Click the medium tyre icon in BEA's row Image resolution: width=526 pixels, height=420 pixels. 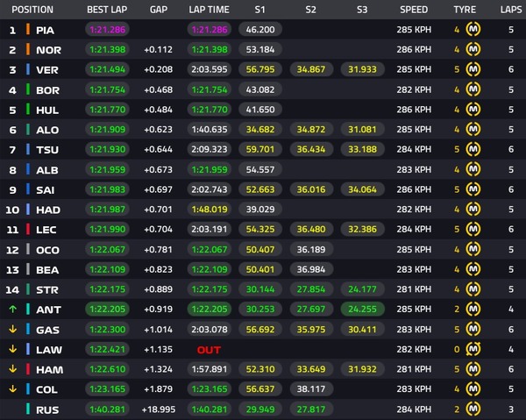click(473, 269)
